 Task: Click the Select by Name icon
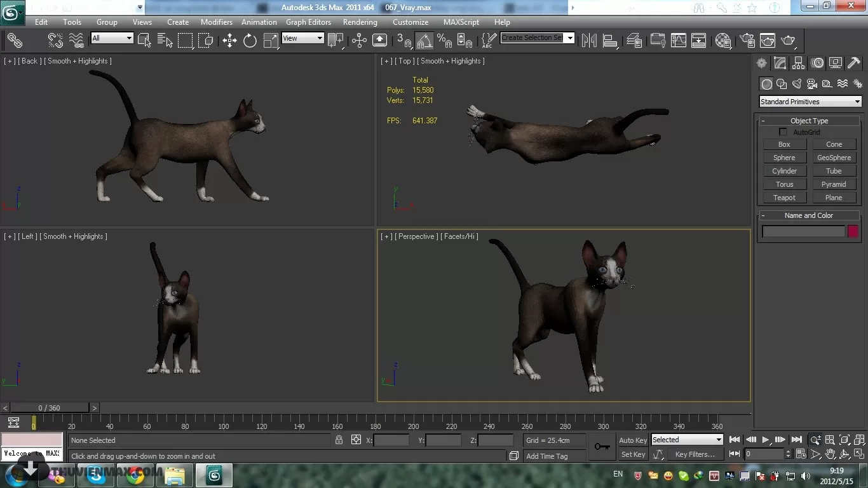[x=165, y=41]
